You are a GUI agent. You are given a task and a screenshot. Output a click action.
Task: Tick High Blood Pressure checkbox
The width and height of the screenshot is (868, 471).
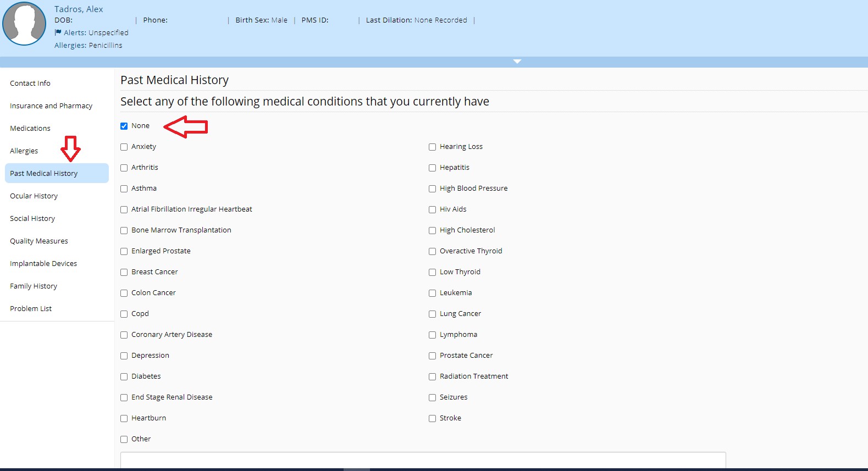[433, 189]
